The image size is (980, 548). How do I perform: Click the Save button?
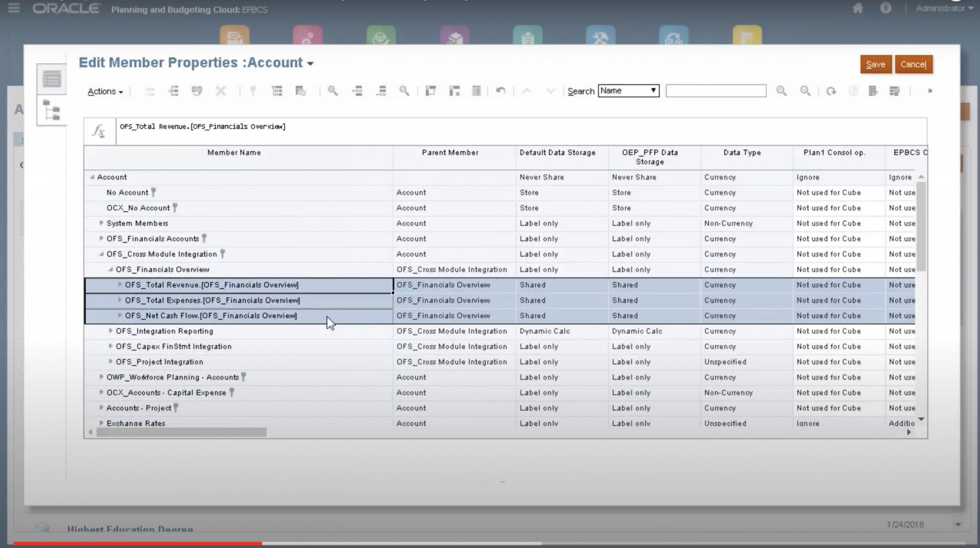pos(875,64)
